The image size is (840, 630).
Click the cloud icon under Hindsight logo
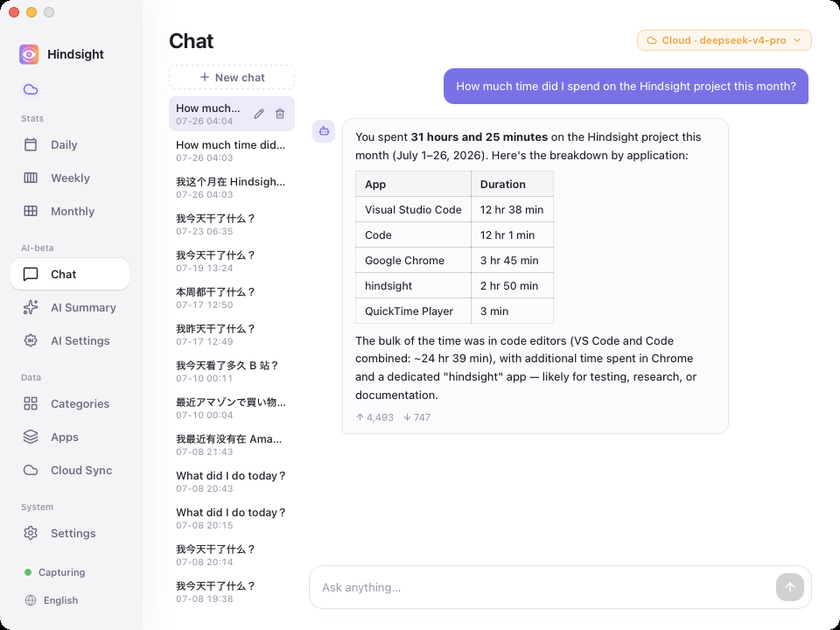31,89
